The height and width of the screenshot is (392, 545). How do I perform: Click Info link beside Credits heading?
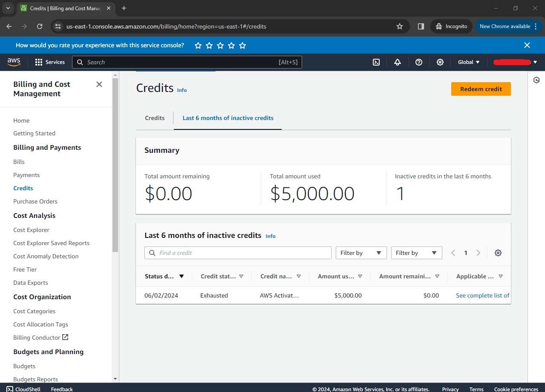tap(182, 90)
